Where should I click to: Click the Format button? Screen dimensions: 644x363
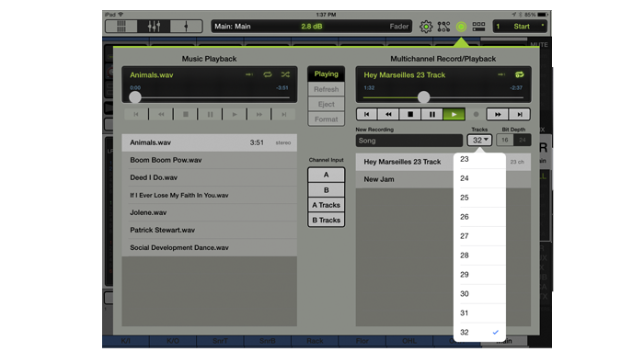(326, 119)
